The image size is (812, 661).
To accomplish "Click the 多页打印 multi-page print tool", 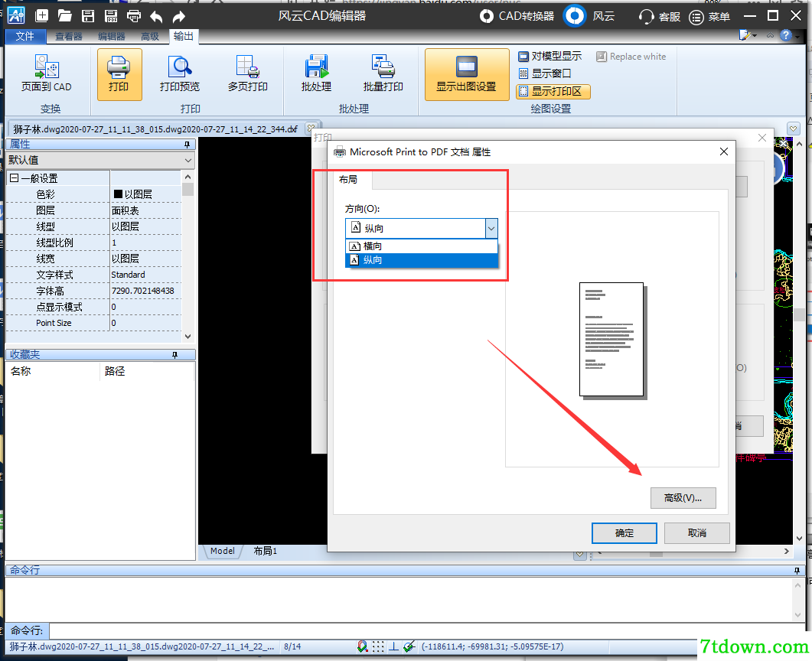I will click(x=247, y=74).
